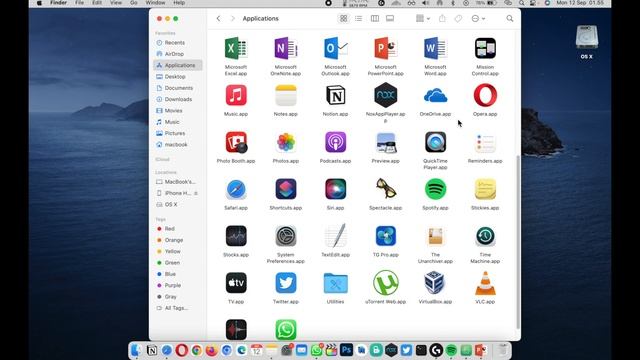Open the Go menu
The height and width of the screenshot is (360, 640).
coord(133,3)
